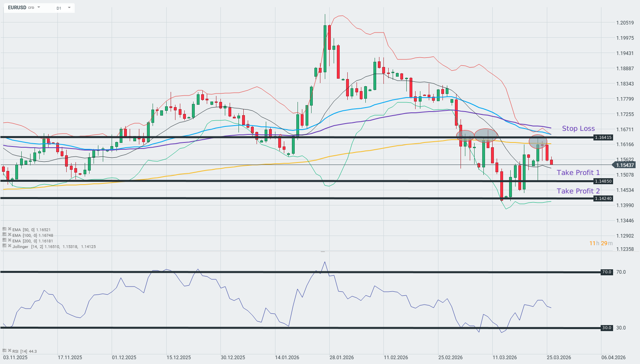This screenshot has width=640, height=364.
Task: Click the current price 1.15437 marker
Action: (x=624, y=165)
